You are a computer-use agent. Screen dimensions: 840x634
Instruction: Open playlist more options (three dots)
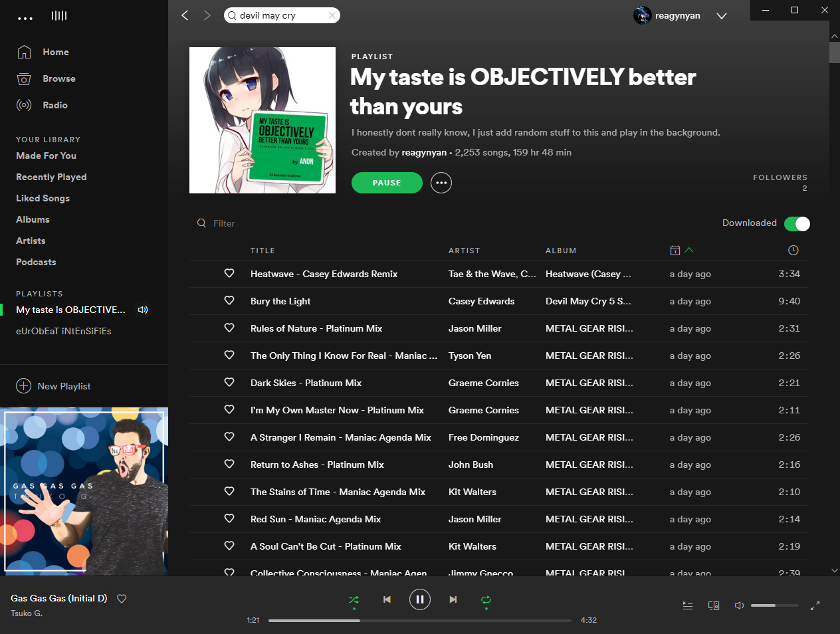tap(441, 183)
